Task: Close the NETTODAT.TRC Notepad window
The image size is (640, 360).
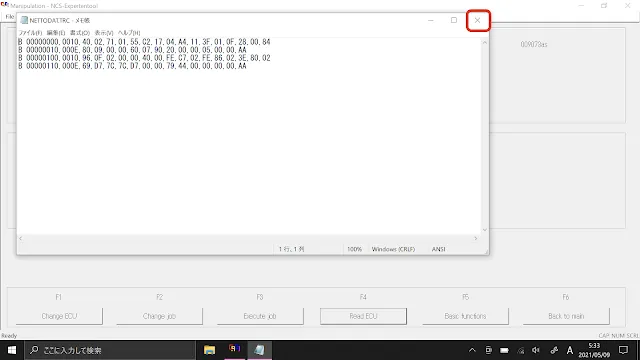Action: tap(478, 20)
